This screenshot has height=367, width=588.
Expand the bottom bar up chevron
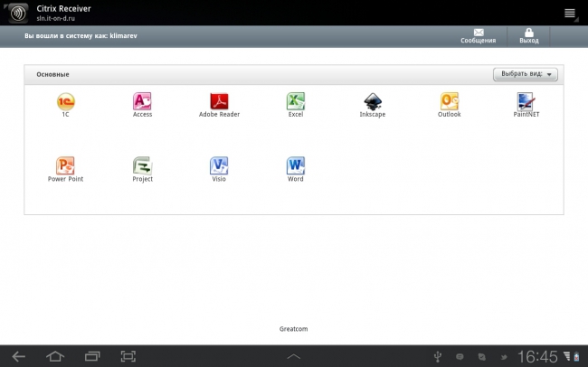coord(294,356)
